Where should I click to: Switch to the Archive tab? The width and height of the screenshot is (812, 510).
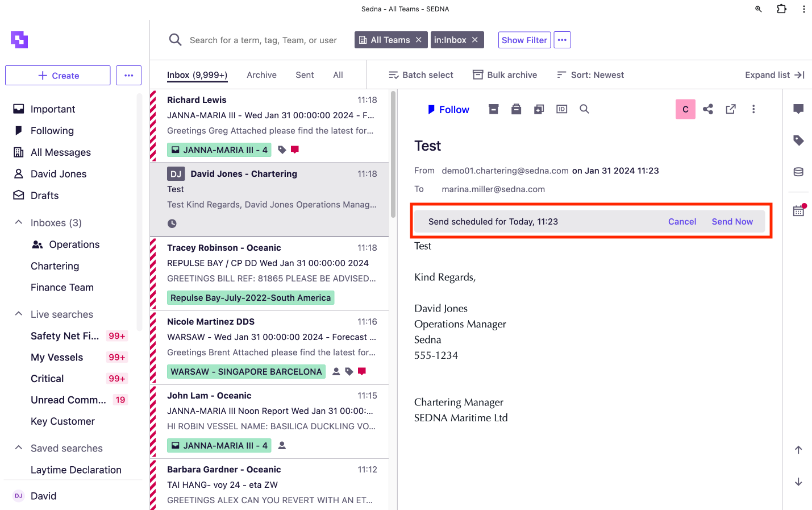[261, 75]
